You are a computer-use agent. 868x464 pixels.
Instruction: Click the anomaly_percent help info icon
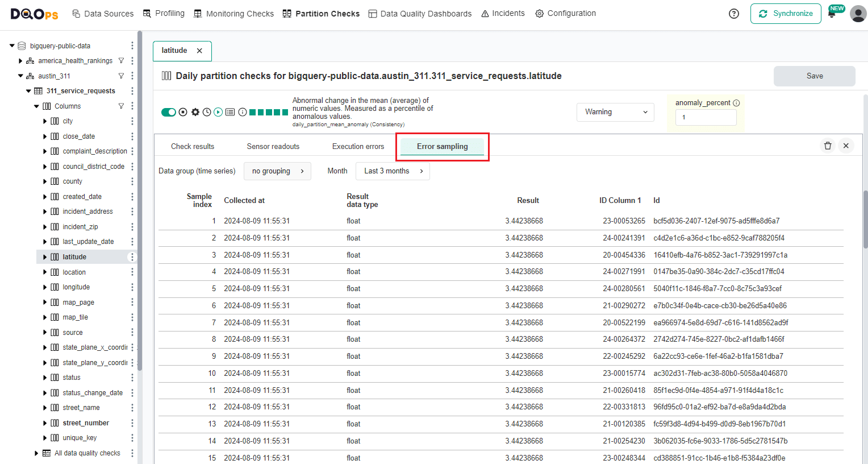click(x=736, y=103)
